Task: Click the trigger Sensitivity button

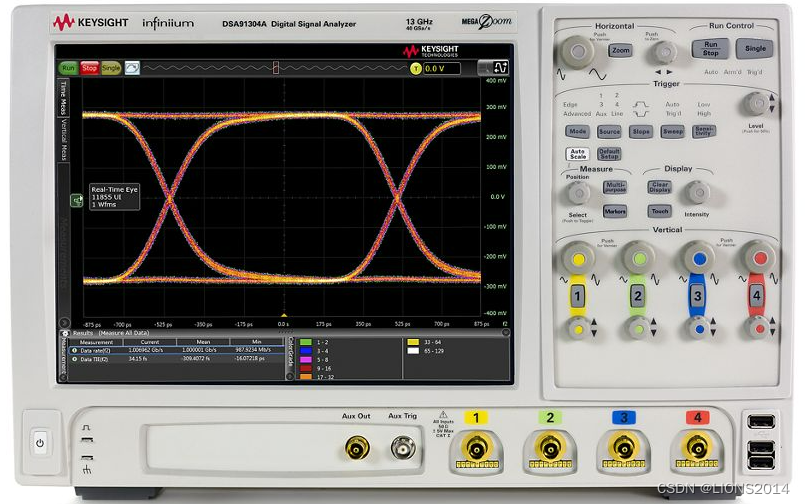Action: click(703, 131)
